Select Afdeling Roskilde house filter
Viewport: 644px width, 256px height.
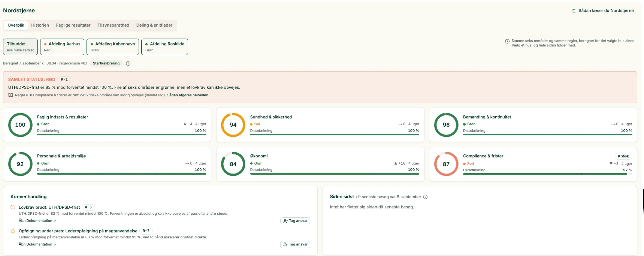(x=164, y=47)
